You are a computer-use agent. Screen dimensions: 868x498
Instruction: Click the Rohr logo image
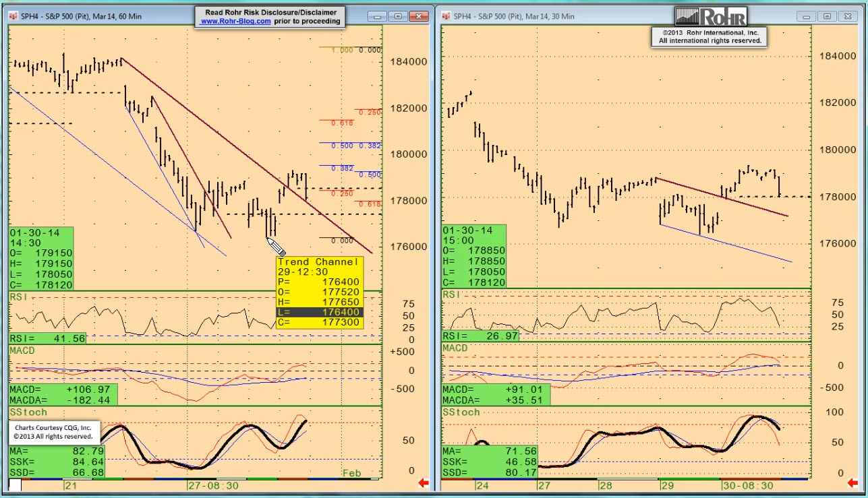click(x=710, y=17)
